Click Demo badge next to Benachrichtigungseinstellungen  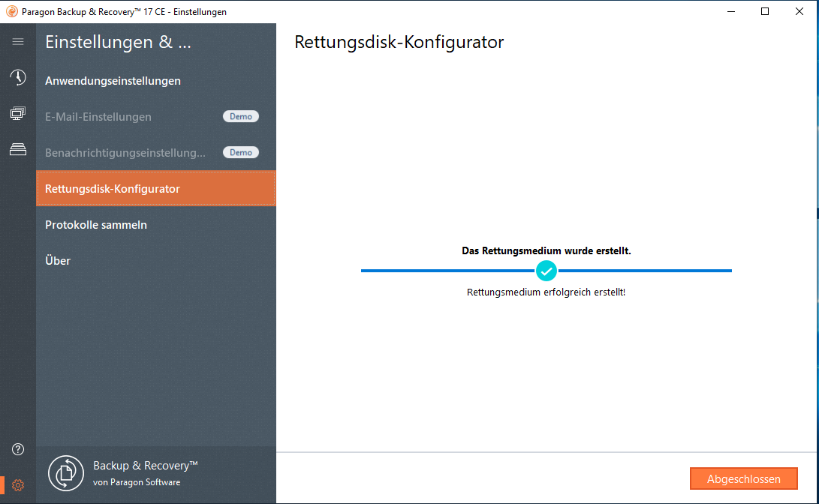point(241,152)
